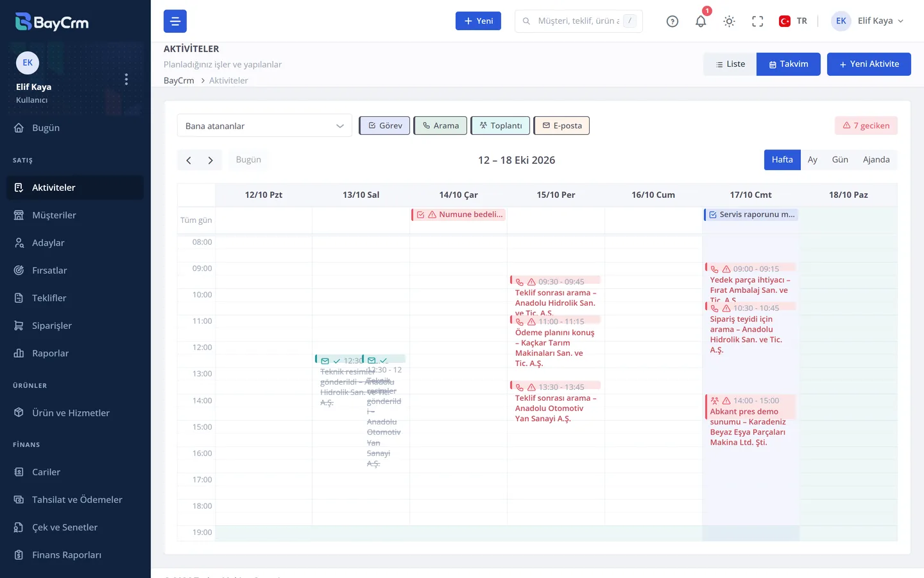The image size is (924, 578).
Task: Open the help question mark icon
Action: point(672,21)
